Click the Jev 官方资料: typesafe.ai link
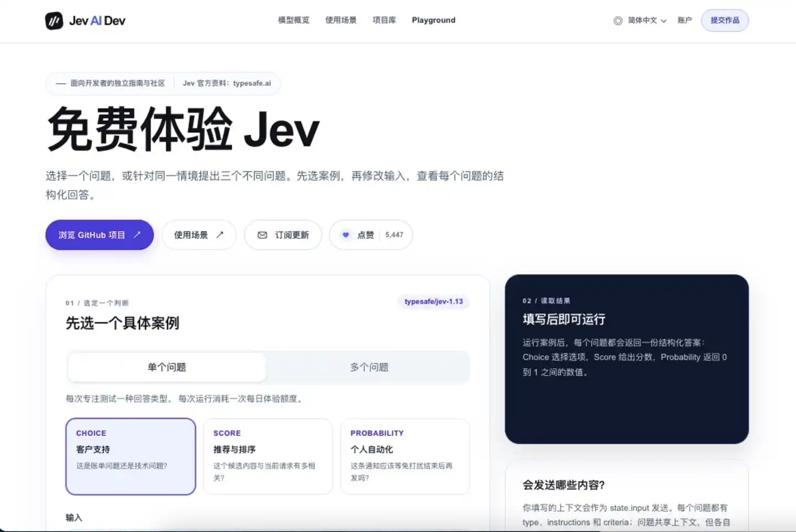 227,84
